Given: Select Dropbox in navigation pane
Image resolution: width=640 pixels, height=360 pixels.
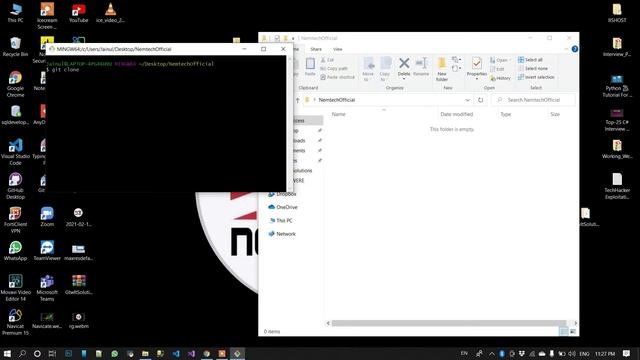Looking at the screenshot, I should click(282, 194).
